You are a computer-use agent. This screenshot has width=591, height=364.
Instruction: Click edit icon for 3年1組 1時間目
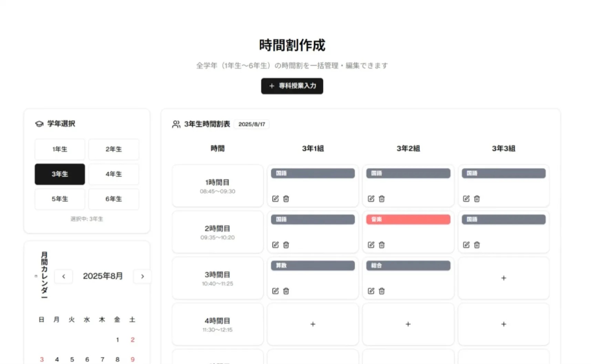[275, 199]
